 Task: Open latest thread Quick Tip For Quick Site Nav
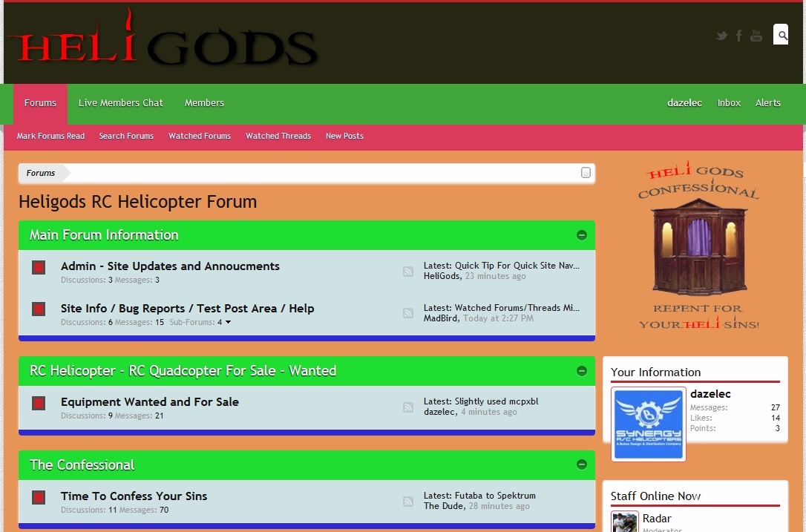pyautogui.click(x=517, y=266)
